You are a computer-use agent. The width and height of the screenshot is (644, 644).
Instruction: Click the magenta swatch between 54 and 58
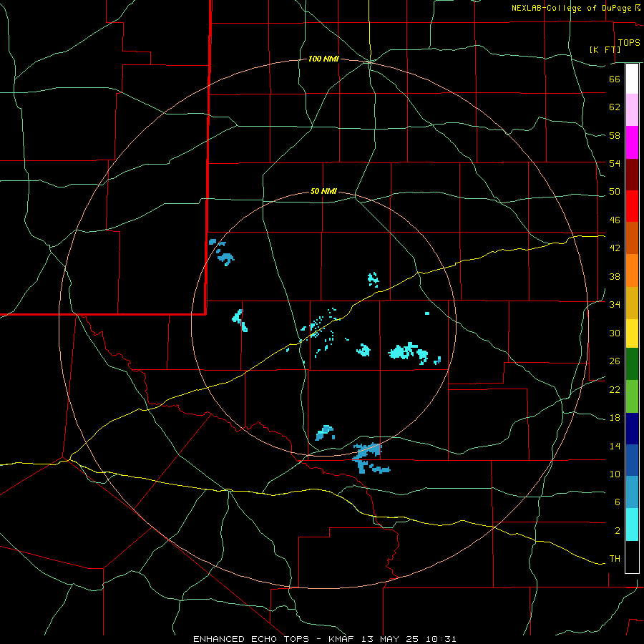pos(632,142)
